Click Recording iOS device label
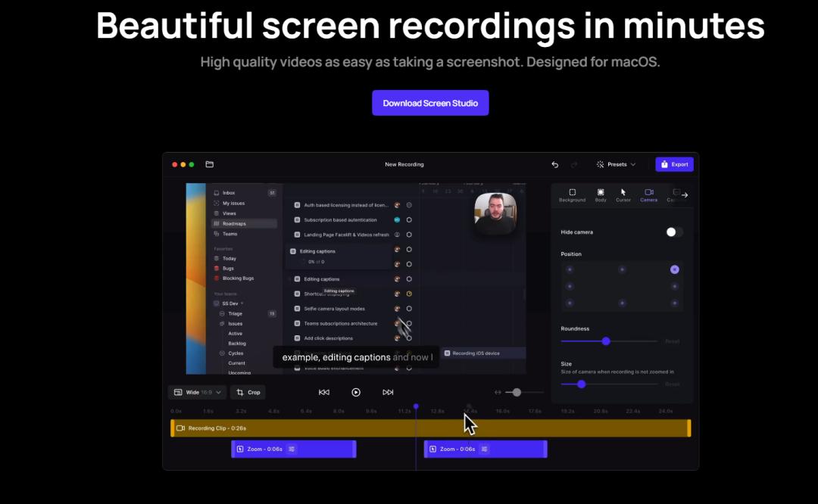Viewport: 818px width, 504px height. (482, 352)
